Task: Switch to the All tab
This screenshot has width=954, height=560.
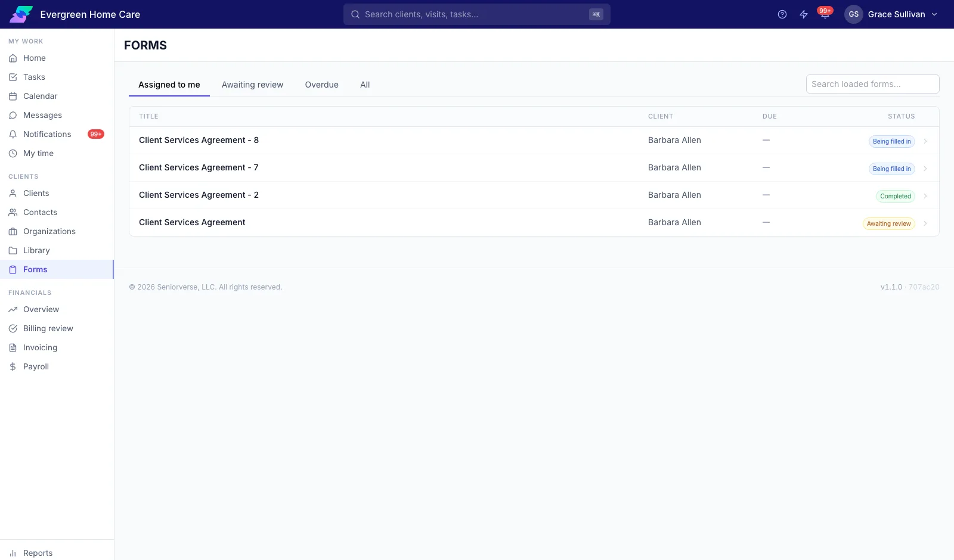Action: pyautogui.click(x=365, y=85)
